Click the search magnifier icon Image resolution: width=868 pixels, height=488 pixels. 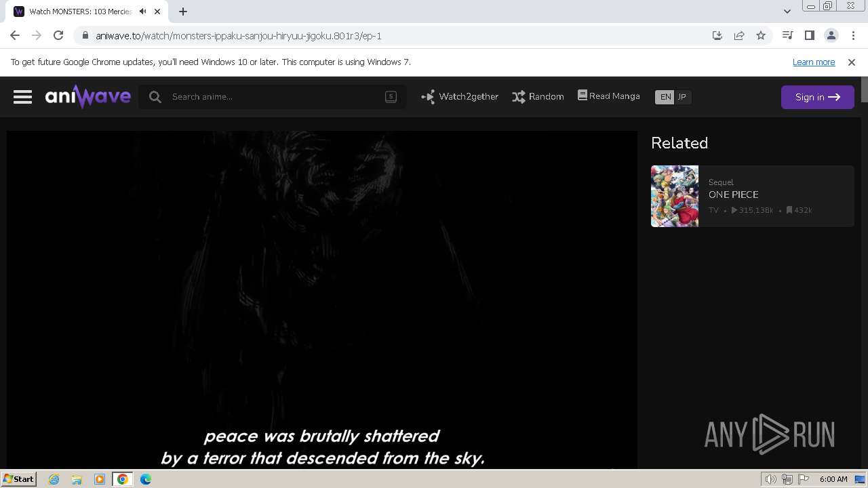155,97
